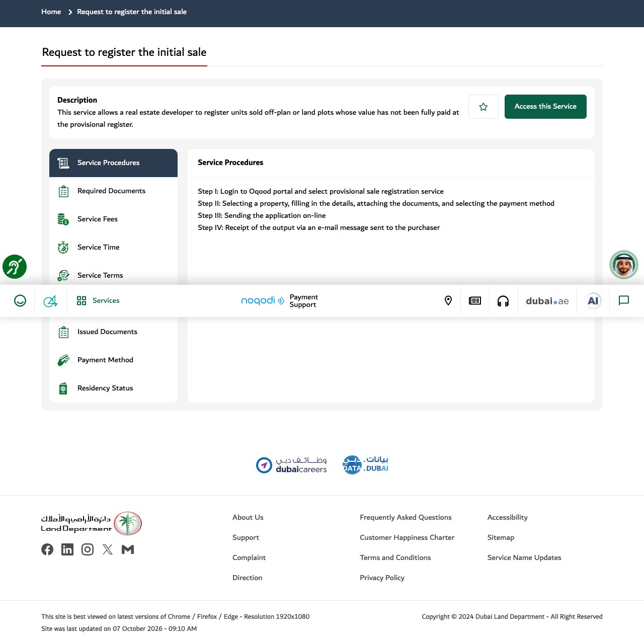Image resolution: width=644 pixels, height=644 pixels.
Task: Open the LinkedIn icon
Action: 67,549
